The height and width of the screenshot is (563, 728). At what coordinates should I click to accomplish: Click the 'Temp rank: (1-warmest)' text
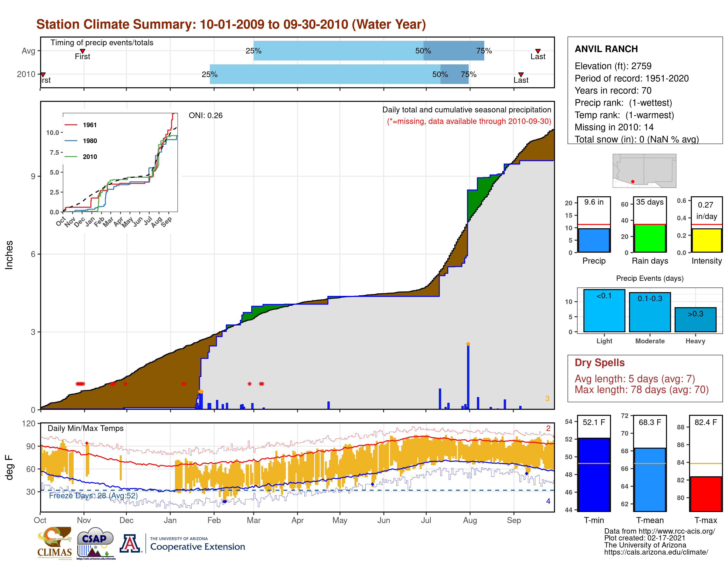tap(624, 115)
